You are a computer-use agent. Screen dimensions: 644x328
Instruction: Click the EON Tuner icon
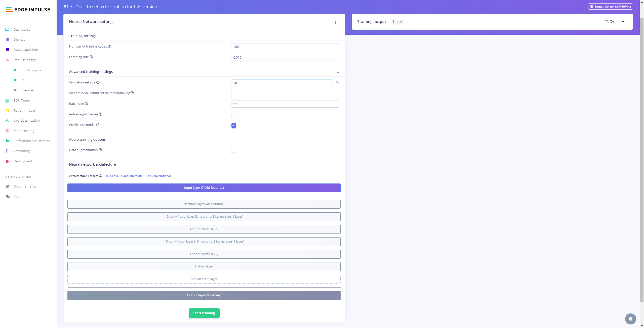pyautogui.click(x=7, y=101)
